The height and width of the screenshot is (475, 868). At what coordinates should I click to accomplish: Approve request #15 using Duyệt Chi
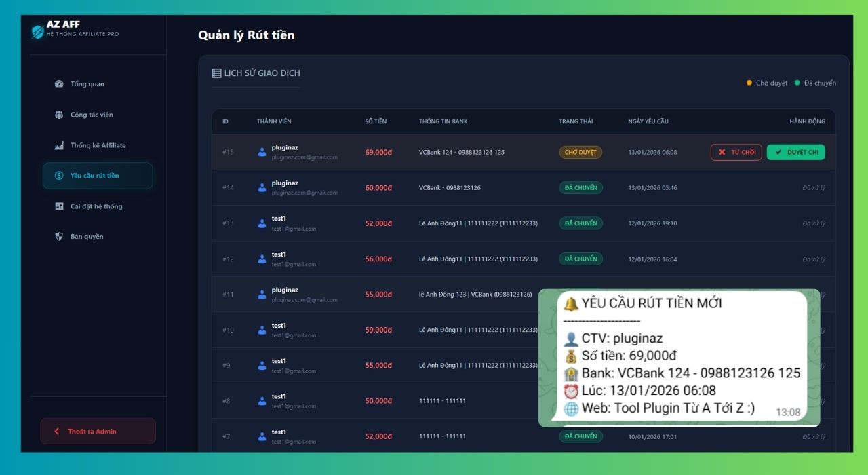pos(795,152)
